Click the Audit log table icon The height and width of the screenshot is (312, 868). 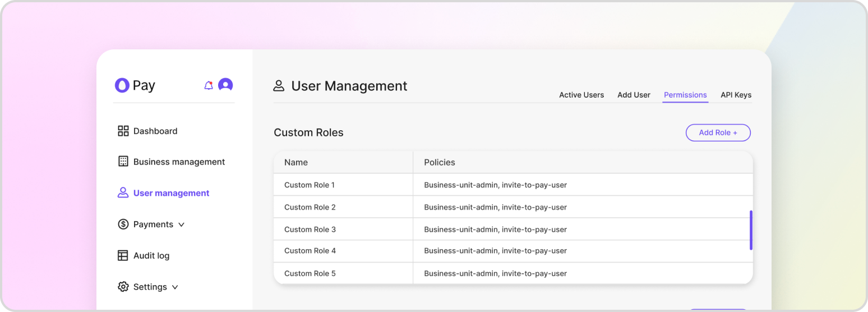pyautogui.click(x=123, y=255)
